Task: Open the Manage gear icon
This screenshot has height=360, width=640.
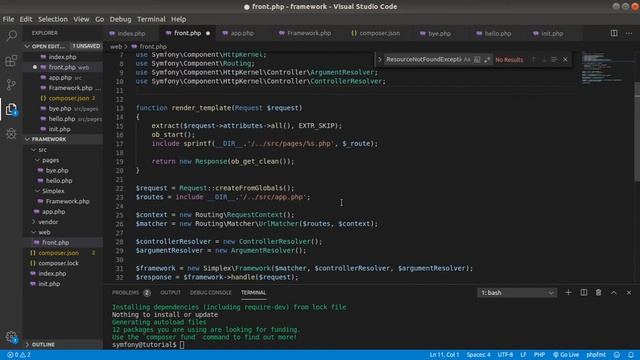Action: pyautogui.click(x=11, y=337)
